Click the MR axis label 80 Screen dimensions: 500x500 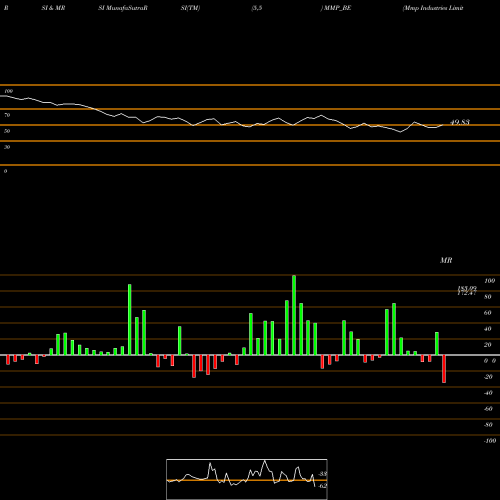tap(488, 297)
